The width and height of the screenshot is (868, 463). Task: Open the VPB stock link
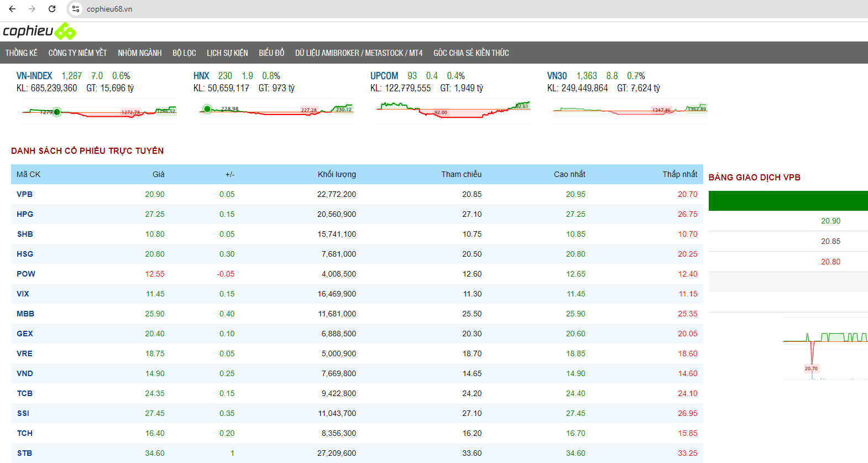coord(24,194)
